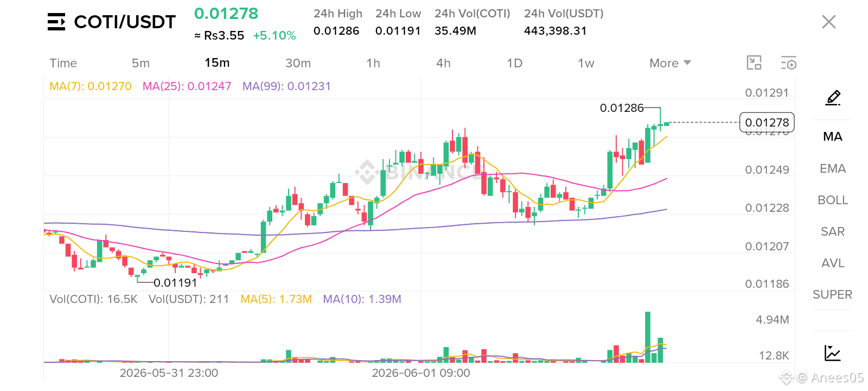
Task: Click the 0.01249 price axis label
Action: [767, 170]
